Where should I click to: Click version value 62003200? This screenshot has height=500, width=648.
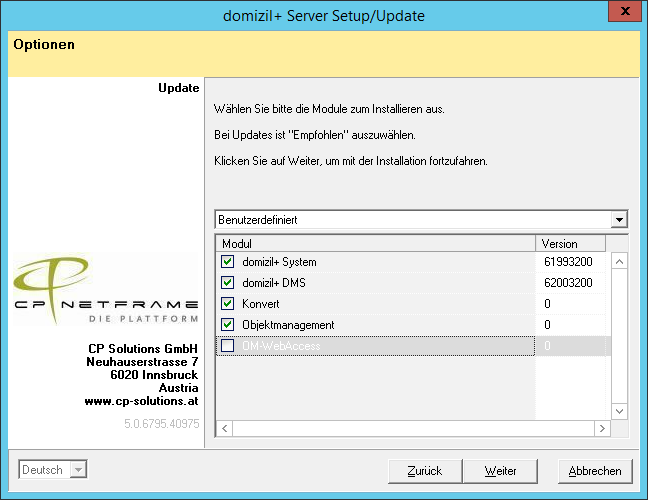[x=568, y=283]
